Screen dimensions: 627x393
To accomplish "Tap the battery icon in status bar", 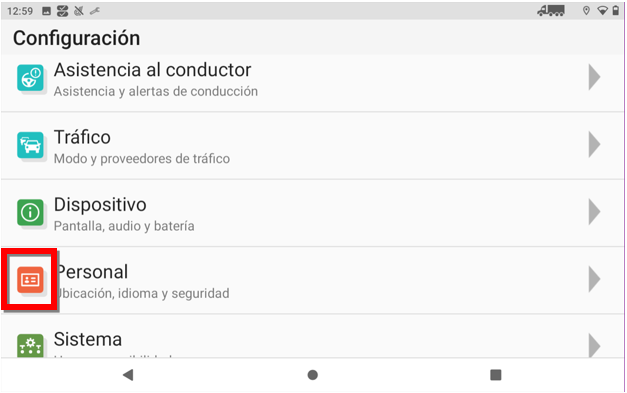I will [616, 11].
